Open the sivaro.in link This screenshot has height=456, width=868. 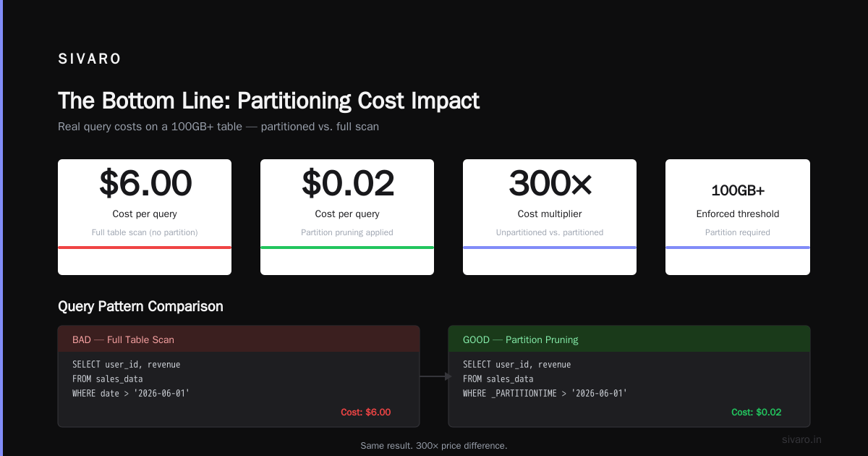click(x=802, y=439)
